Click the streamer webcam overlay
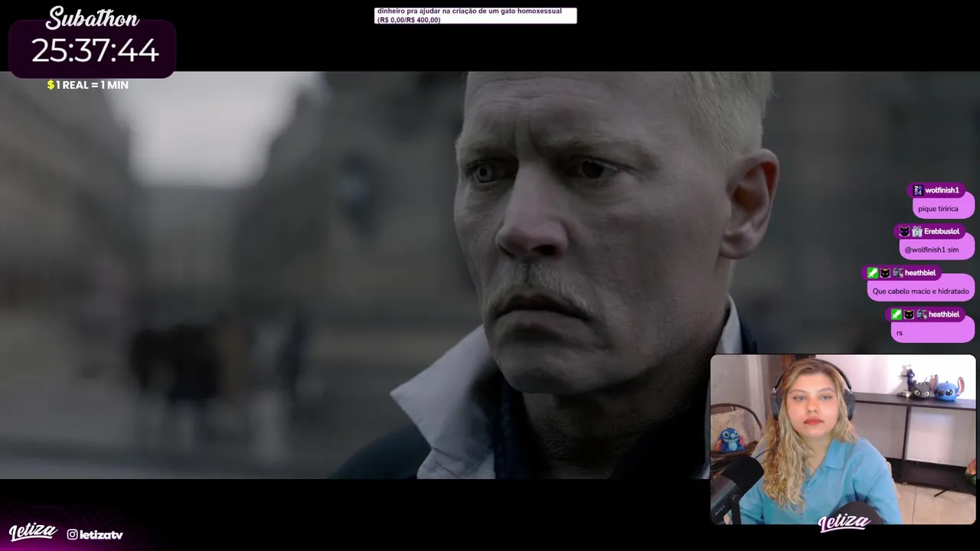This screenshot has height=551, width=980. coord(843,439)
